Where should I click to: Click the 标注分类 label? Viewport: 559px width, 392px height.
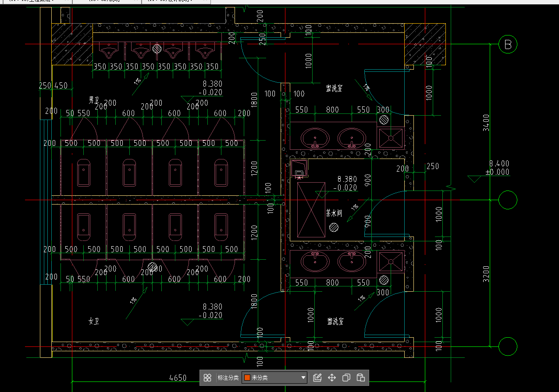[228, 378]
